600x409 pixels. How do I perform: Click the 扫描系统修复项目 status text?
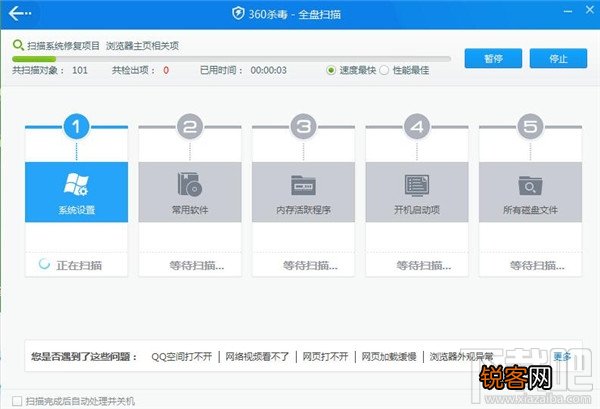pos(63,46)
